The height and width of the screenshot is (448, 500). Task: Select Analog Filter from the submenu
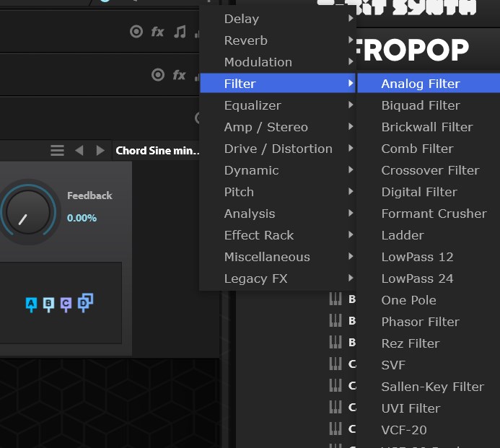point(420,84)
